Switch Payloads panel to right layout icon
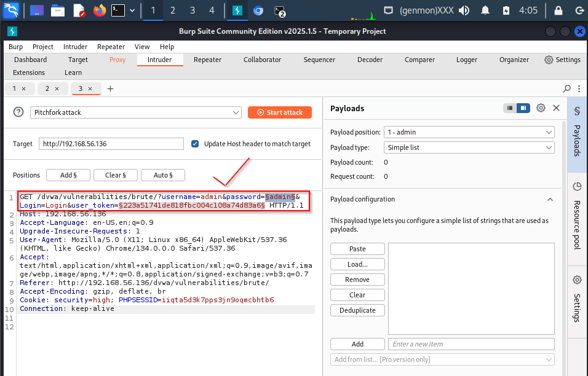Image resolution: width=588 pixels, height=376 pixels. pyautogui.click(x=523, y=108)
